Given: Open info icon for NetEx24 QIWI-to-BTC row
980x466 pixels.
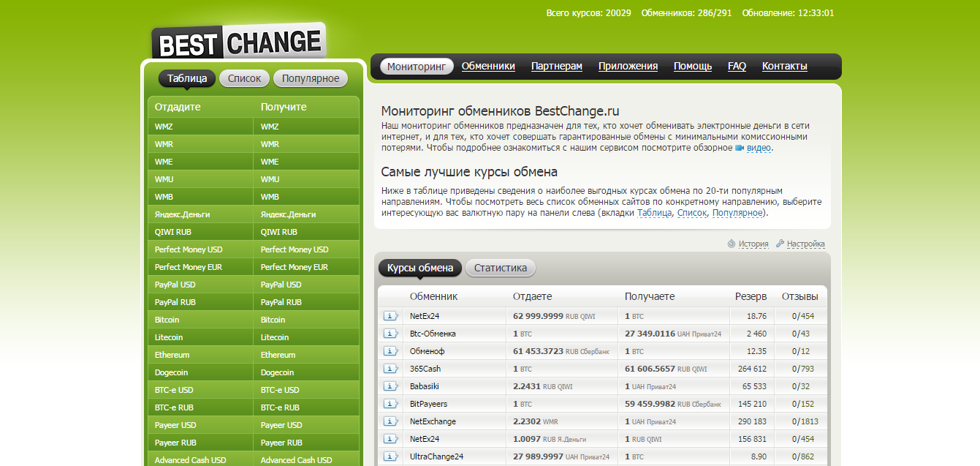Looking at the screenshot, I should pyautogui.click(x=391, y=316).
